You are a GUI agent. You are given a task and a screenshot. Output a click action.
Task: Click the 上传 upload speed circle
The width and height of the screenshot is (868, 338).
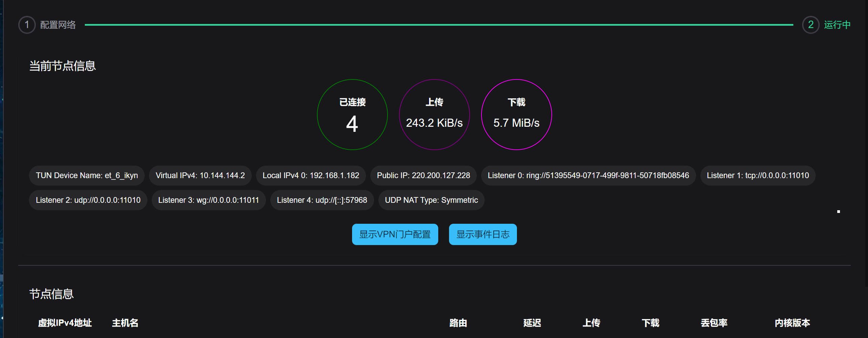pos(434,115)
